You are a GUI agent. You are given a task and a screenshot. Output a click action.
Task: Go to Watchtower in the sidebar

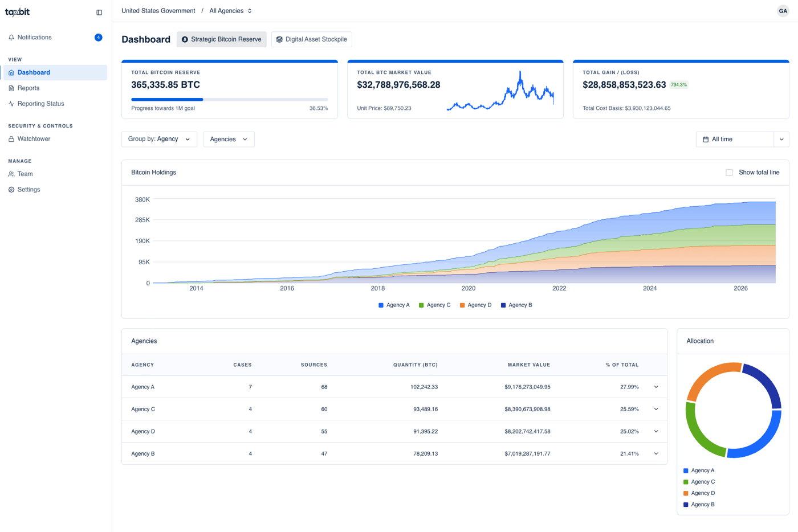(x=55, y=139)
